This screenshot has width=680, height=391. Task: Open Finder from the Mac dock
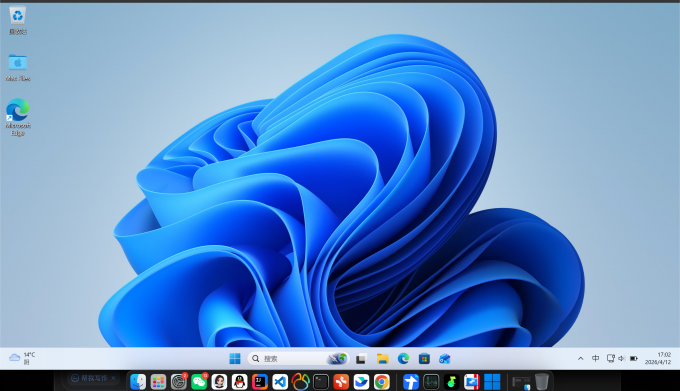tap(138, 382)
